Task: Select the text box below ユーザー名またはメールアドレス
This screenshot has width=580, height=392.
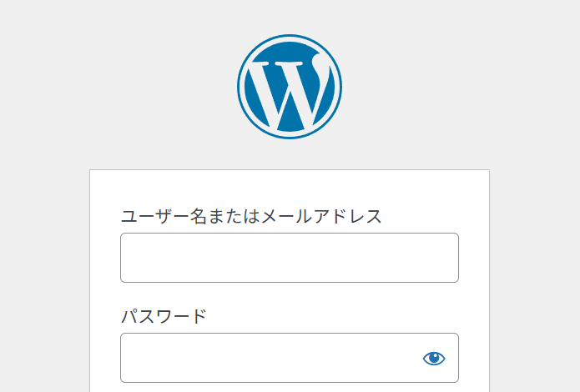Action: (x=289, y=258)
